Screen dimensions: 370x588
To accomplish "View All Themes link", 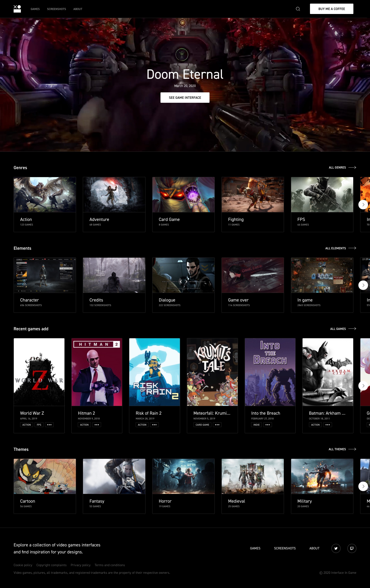I will pos(342,449).
